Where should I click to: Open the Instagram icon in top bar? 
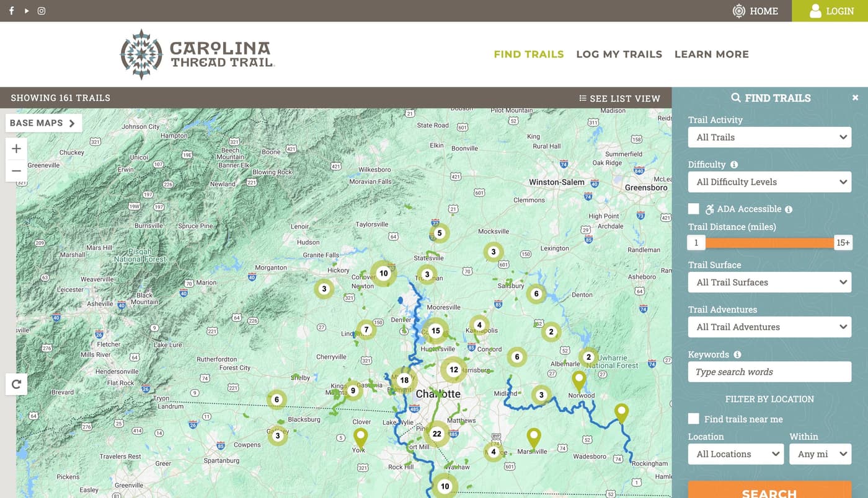pos(41,11)
